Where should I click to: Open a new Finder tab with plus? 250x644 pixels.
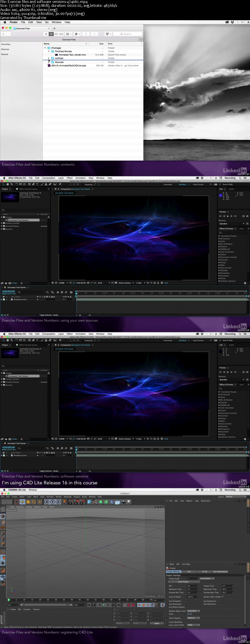coord(54,28)
